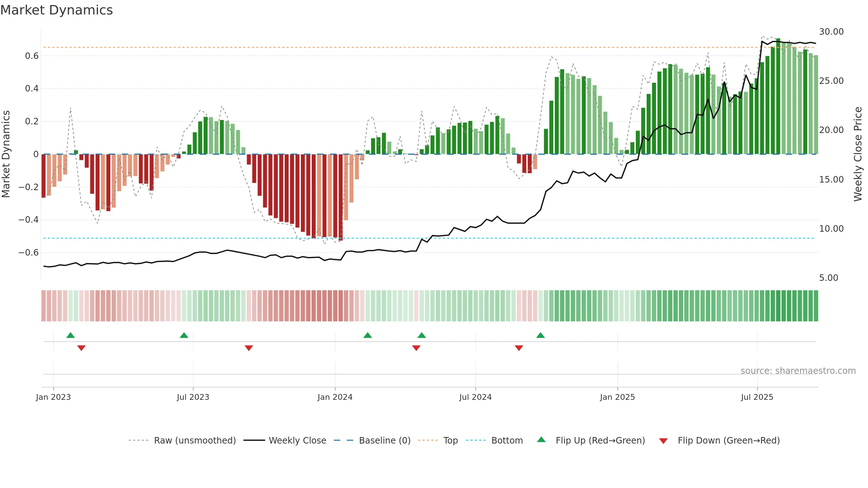Click the 0.6 left axis label

(32, 56)
